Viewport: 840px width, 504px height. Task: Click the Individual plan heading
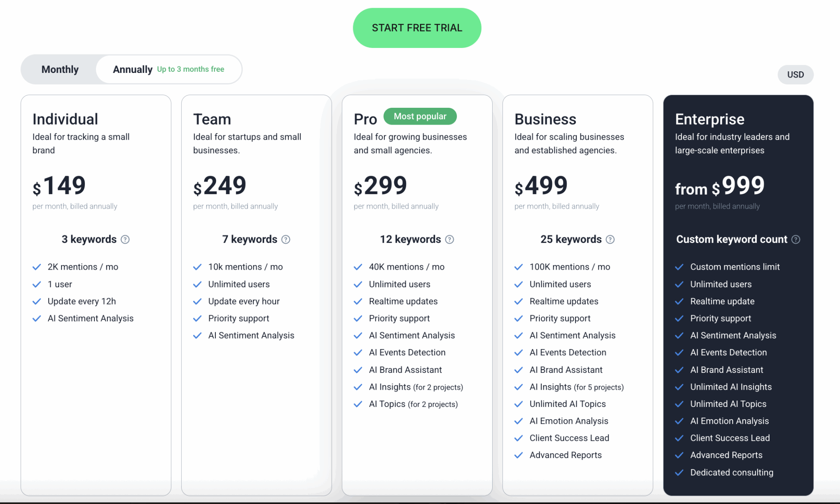point(65,119)
